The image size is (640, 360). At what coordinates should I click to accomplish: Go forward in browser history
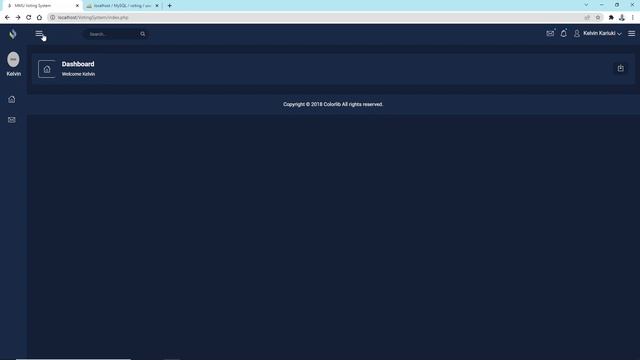[x=18, y=18]
